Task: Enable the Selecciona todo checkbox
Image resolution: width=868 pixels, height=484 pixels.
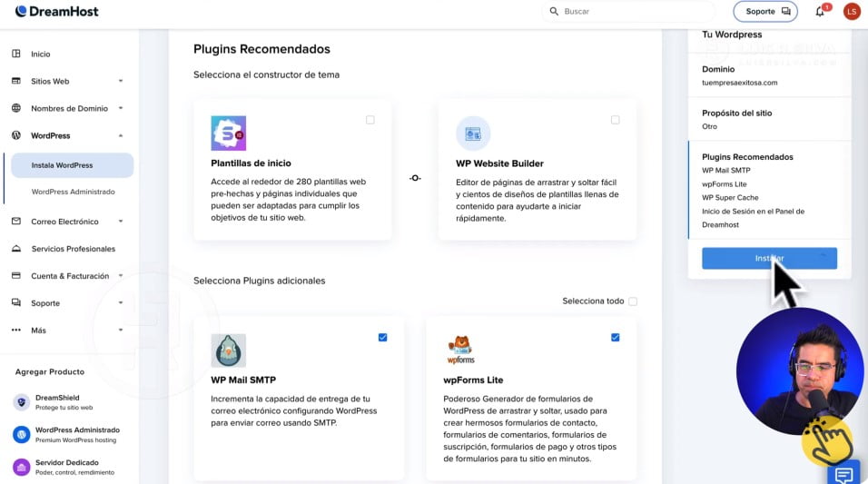Action: coord(633,301)
